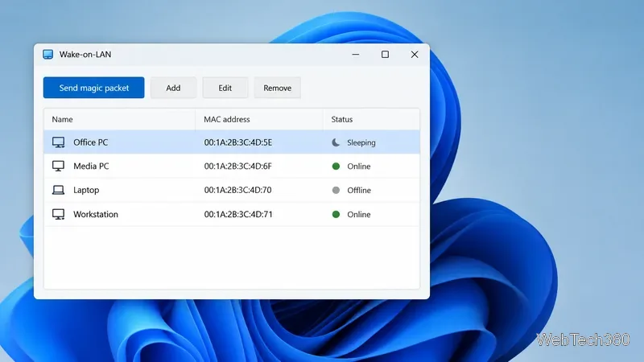Add a new computer entry
This screenshot has height=362, width=644.
point(173,88)
